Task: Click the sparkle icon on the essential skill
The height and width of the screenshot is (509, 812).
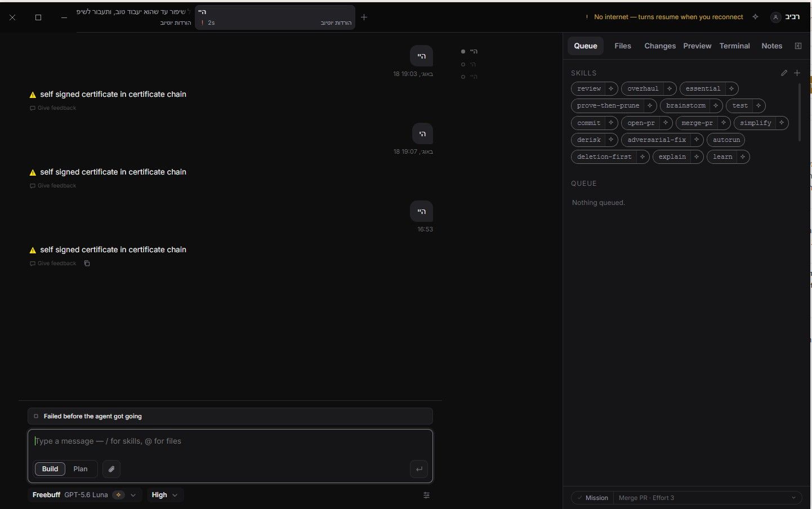Action: coord(731,88)
